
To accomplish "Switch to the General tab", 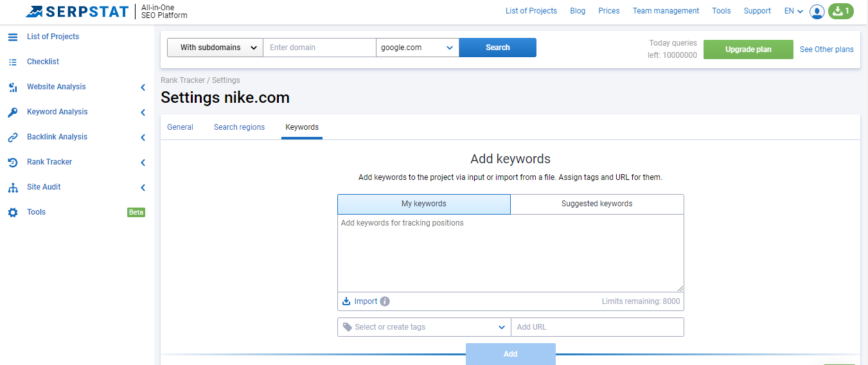I will [x=180, y=127].
